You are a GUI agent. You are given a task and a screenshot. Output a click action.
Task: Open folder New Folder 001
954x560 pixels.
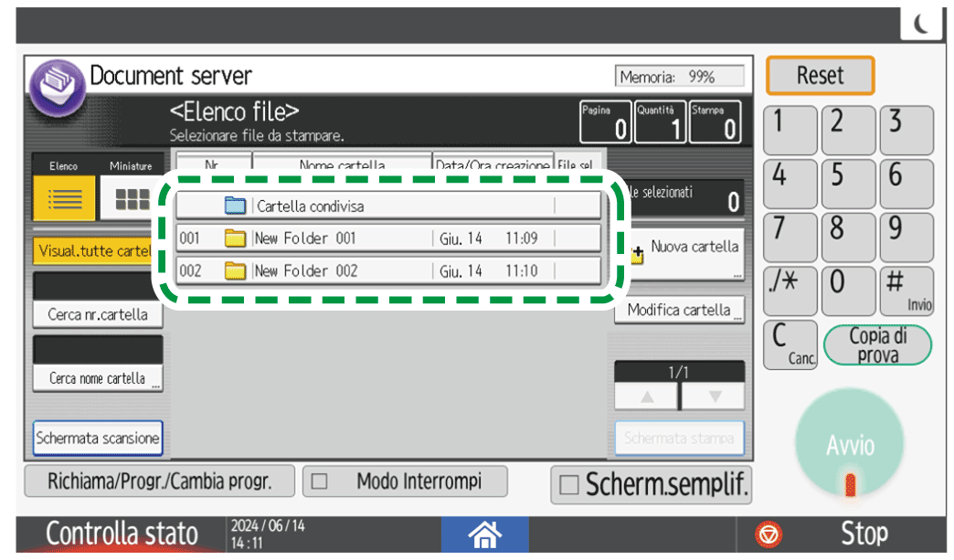point(388,238)
